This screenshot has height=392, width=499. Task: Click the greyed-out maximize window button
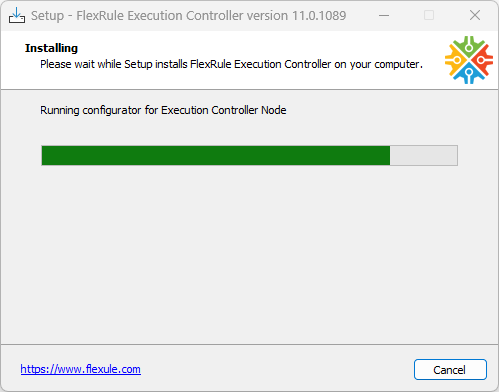429,15
